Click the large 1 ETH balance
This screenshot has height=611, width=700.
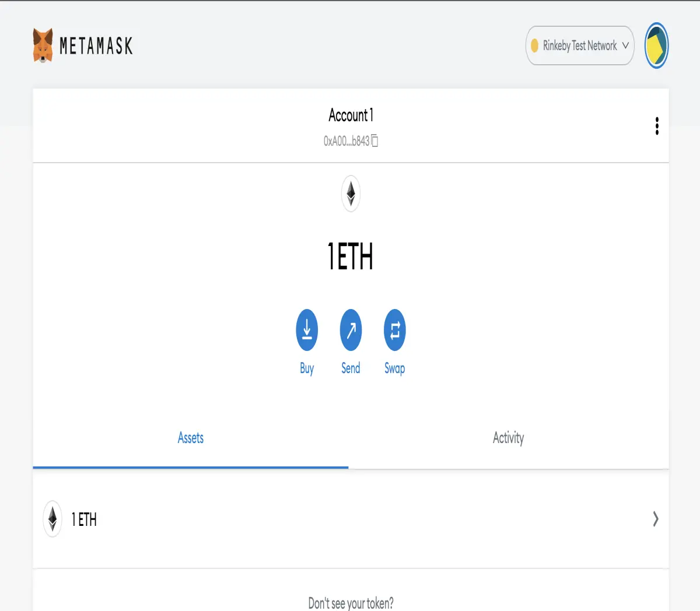(350, 257)
